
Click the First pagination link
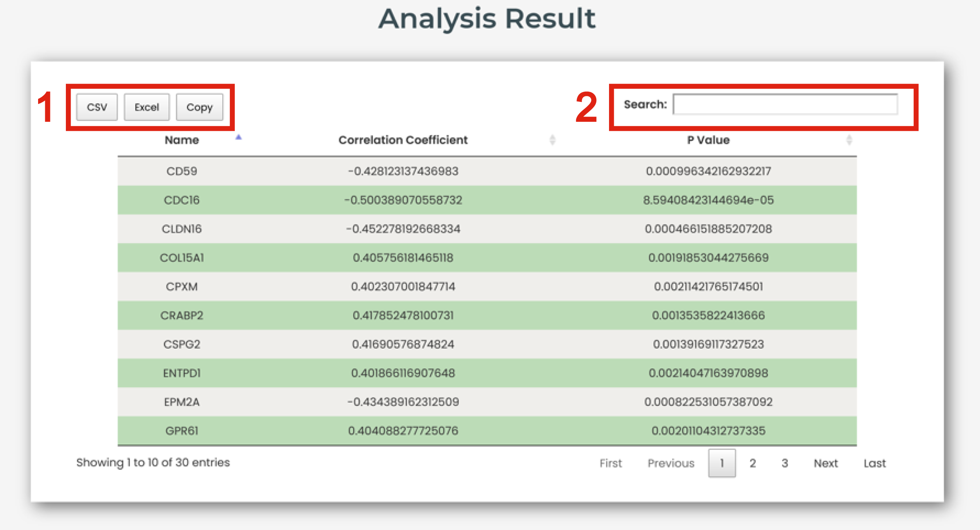coord(611,463)
